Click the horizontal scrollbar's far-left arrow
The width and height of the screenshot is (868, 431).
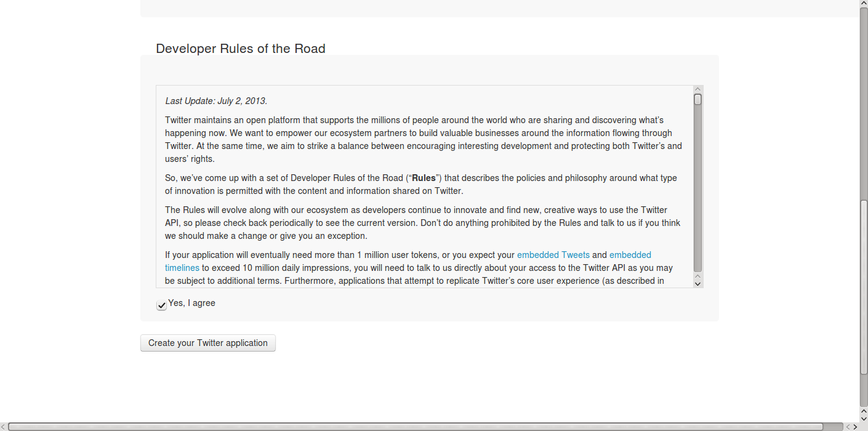tap(4, 427)
